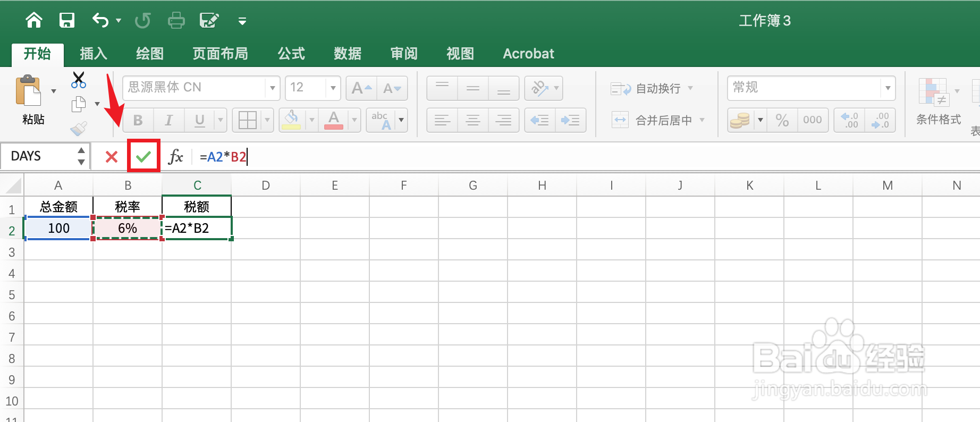Screen dimensions: 980x422
Task: Open the undo history dropdown arrow
Action: (119, 21)
